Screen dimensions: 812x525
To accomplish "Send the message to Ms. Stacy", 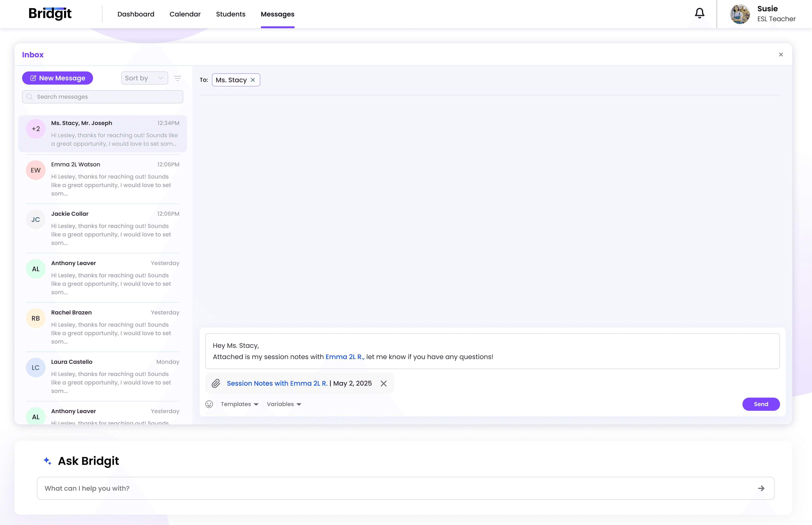I will pos(761,404).
